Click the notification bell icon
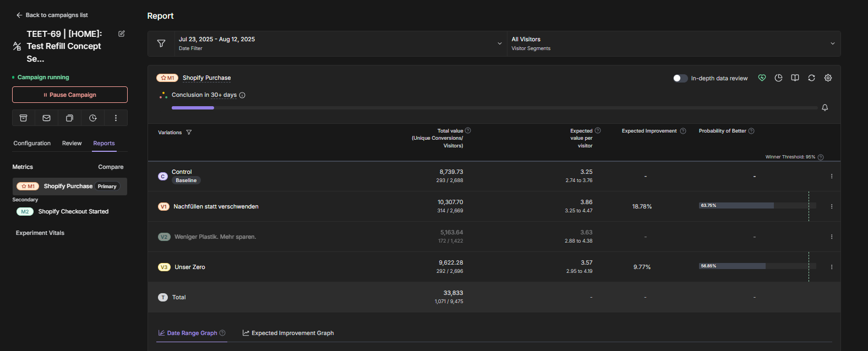 [825, 108]
